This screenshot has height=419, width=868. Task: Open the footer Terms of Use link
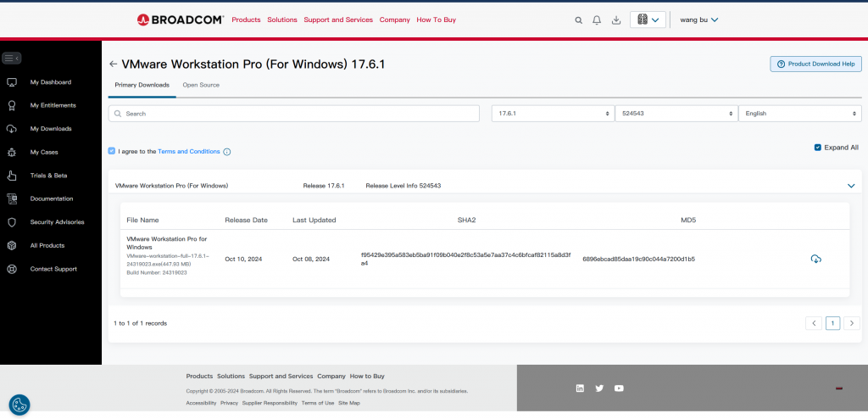click(318, 403)
